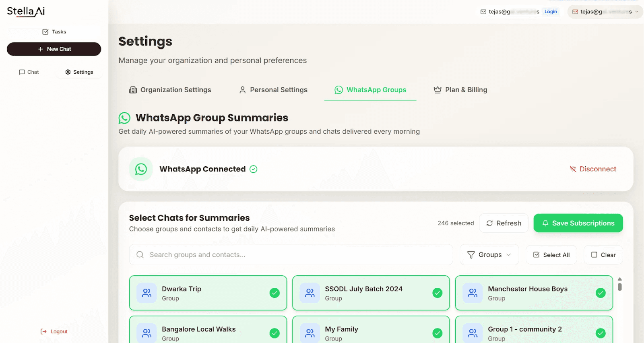Viewport: 644px width, 343px height.
Task: Go to Personal Settings tab
Action: 273,90
